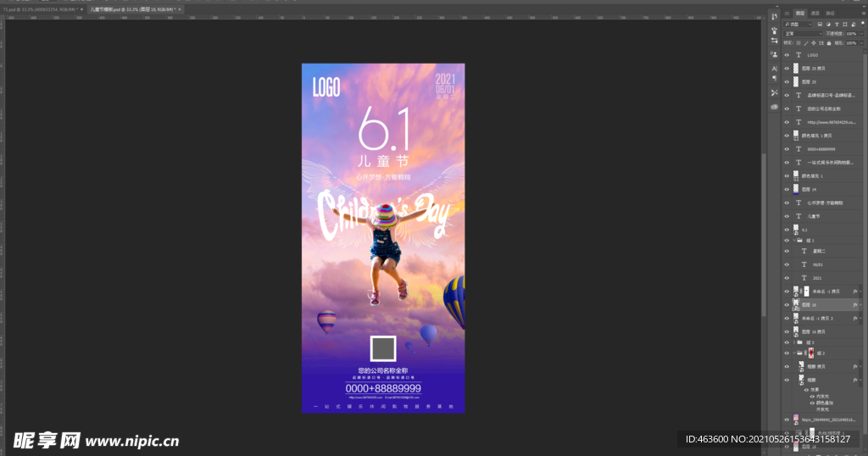
Task: Open the Clone Source stamp panel icon
Action: [774, 54]
